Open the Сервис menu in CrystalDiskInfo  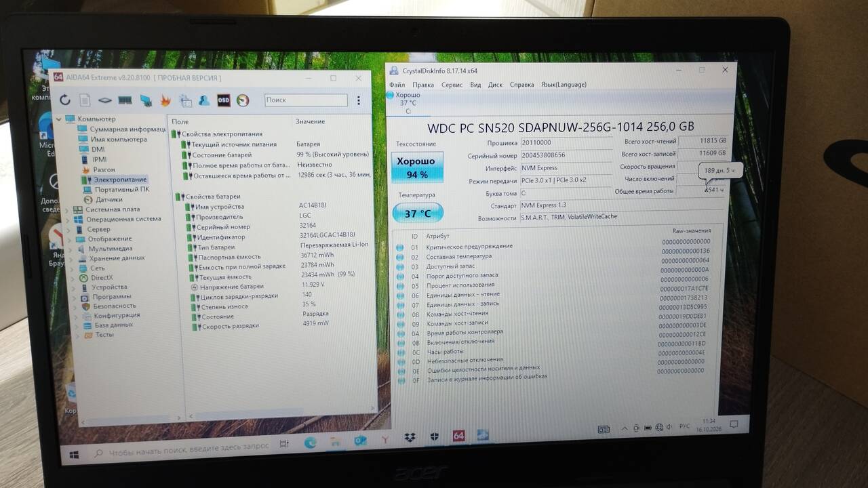tap(452, 85)
